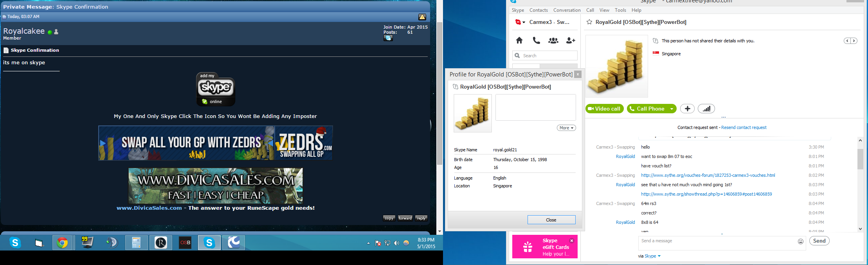Click the gold bars picture in profile popup
The height and width of the screenshot is (265, 868).
(x=473, y=113)
